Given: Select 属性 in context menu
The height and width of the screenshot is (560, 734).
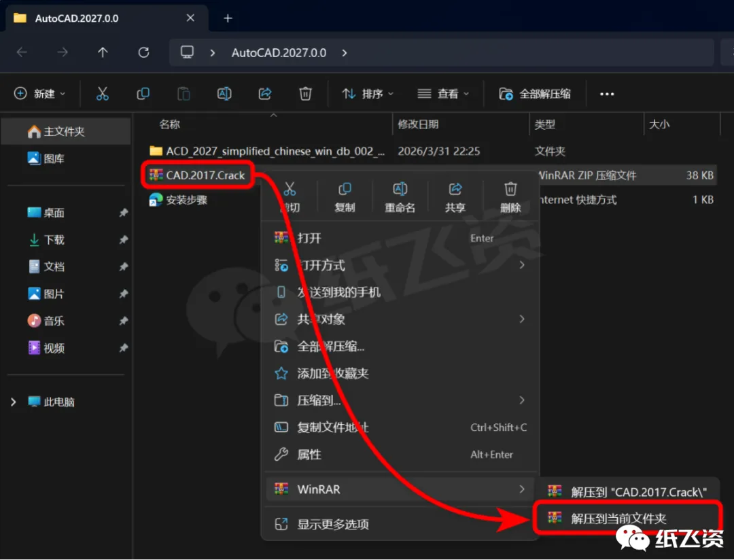Looking at the screenshot, I should 401,454.
